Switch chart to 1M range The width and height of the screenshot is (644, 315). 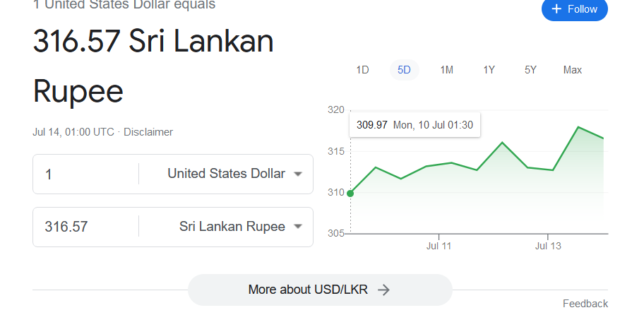click(x=446, y=70)
